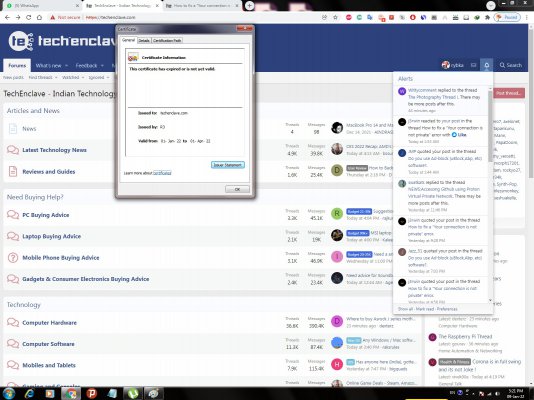The image size is (534, 400).
Task: Click the alerts bell icon
Action: [487, 65]
